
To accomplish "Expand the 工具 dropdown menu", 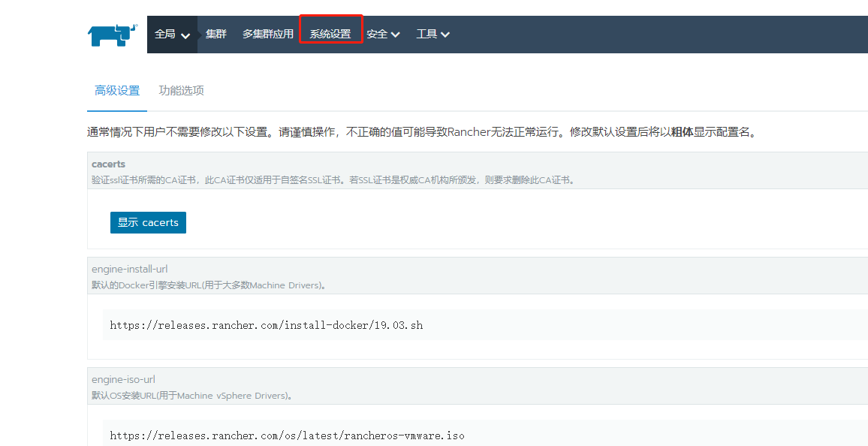I will [433, 35].
